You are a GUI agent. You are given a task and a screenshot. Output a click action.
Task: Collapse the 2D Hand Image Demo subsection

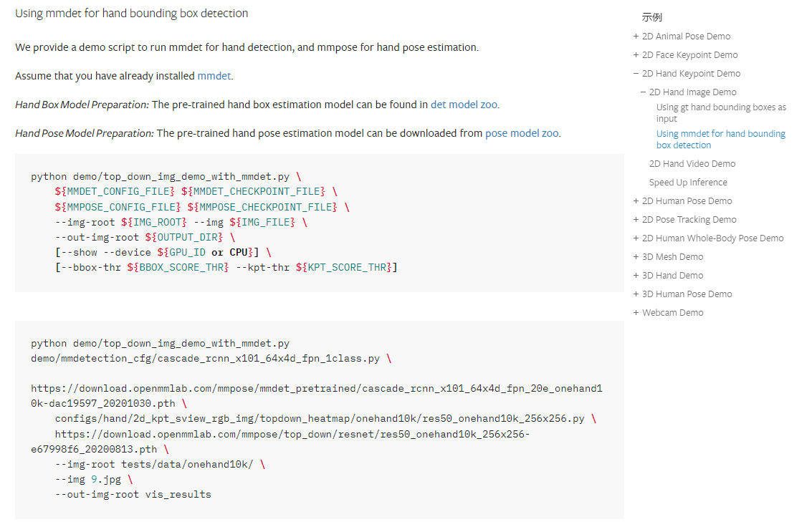[x=643, y=92]
